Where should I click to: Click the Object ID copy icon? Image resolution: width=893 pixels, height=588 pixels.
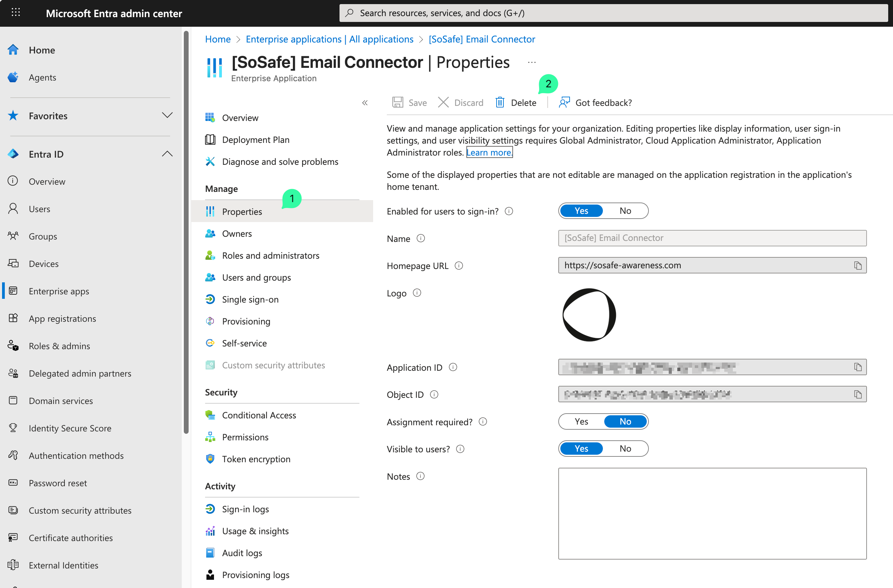tap(858, 394)
